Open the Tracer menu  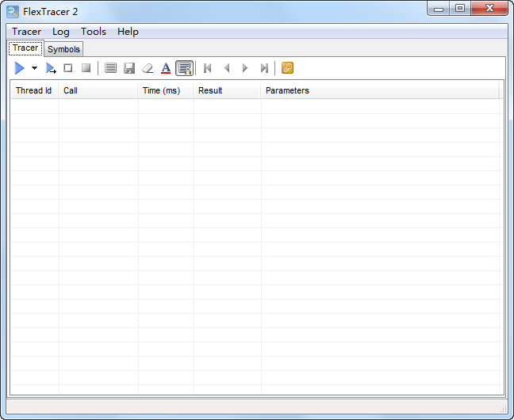click(26, 32)
